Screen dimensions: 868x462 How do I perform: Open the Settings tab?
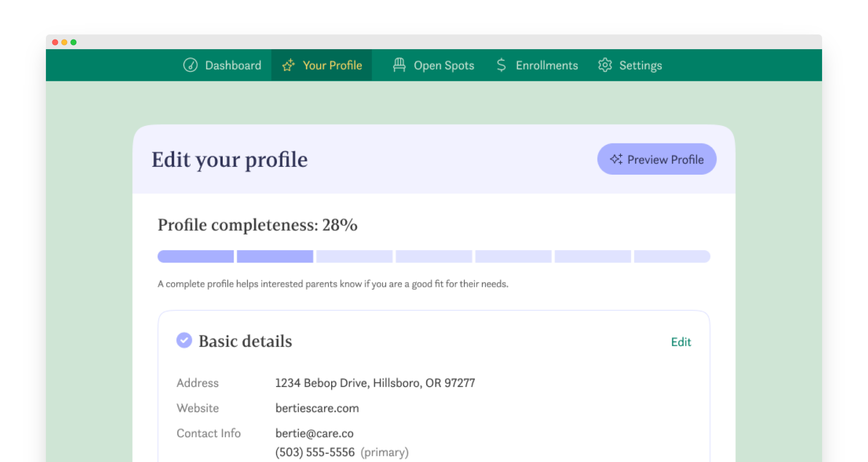coord(640,65)
